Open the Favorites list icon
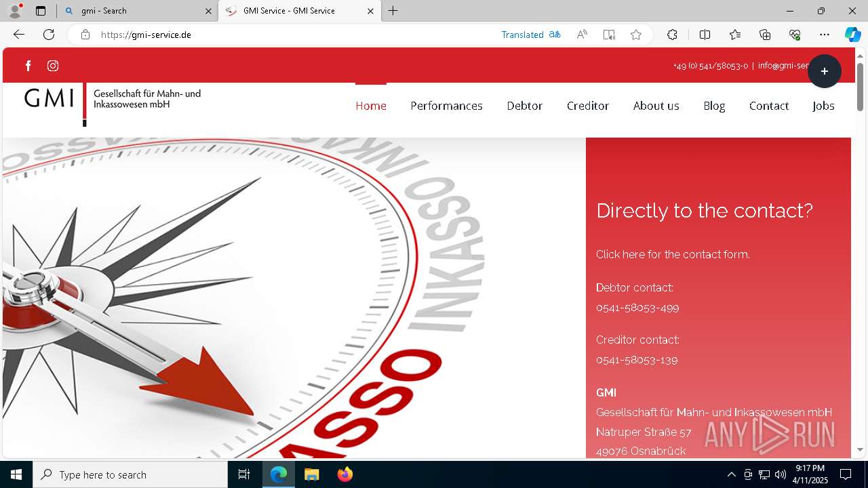 point(735,35)
